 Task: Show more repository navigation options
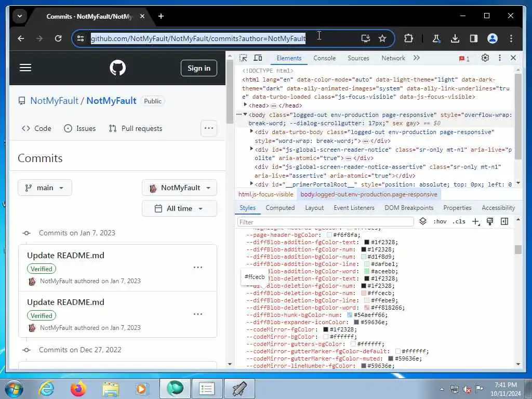209,128
